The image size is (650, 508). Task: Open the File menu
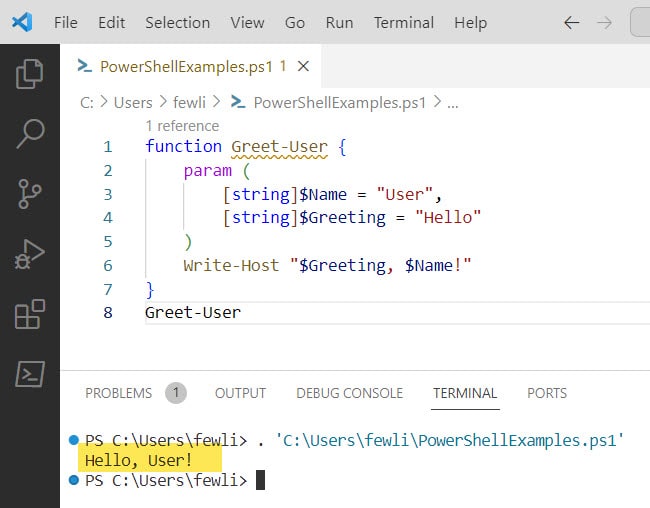coord(65,23)
